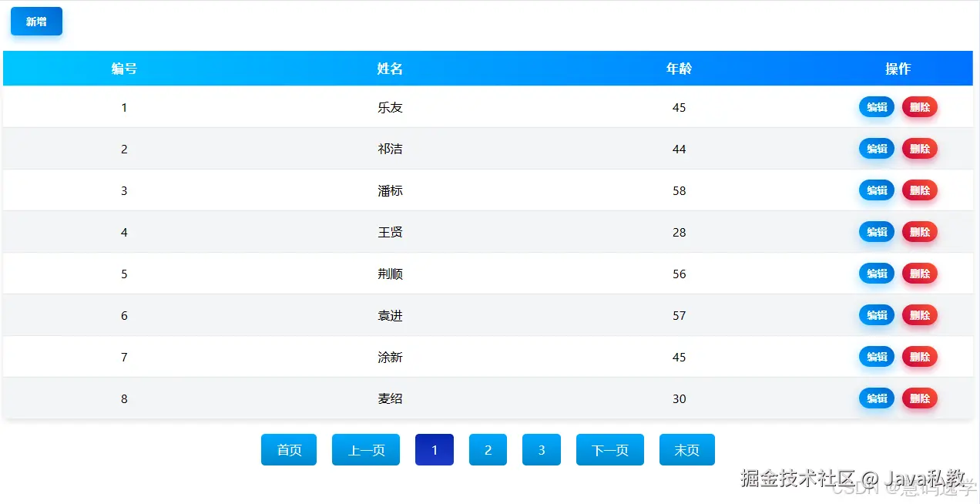Click the 操作 column header

coord(898,69)
